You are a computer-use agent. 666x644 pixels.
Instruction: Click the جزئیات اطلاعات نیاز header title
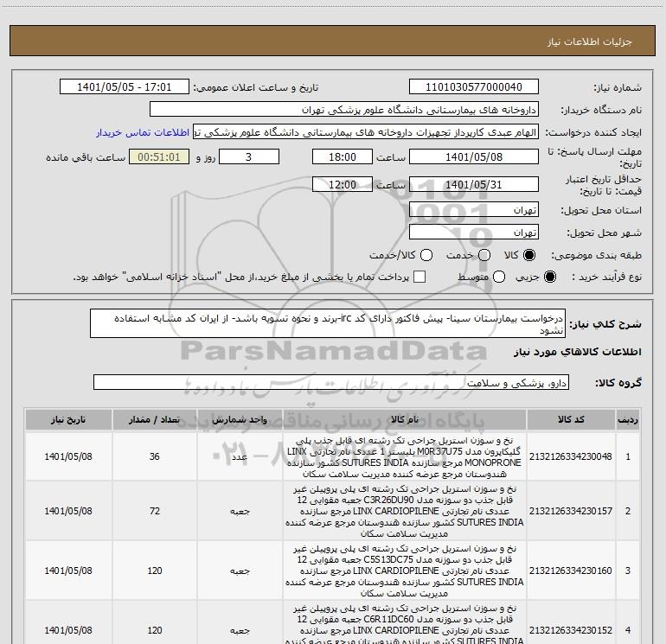590,41
